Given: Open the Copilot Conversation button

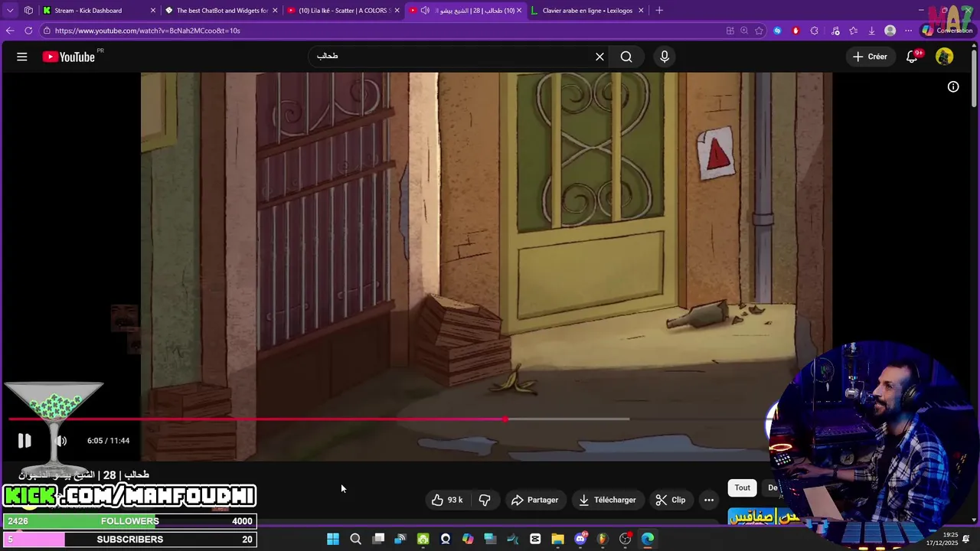Looking at the screenshot, I should (947, 31).
